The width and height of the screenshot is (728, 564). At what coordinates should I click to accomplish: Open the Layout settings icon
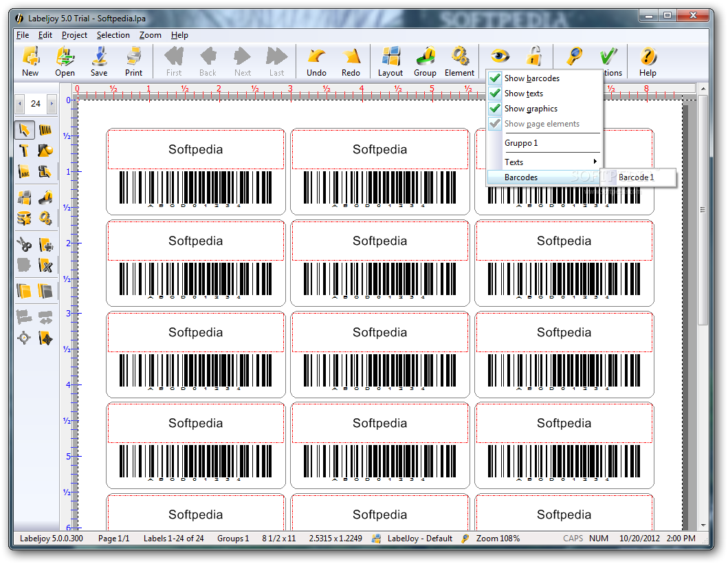[390, 61]
